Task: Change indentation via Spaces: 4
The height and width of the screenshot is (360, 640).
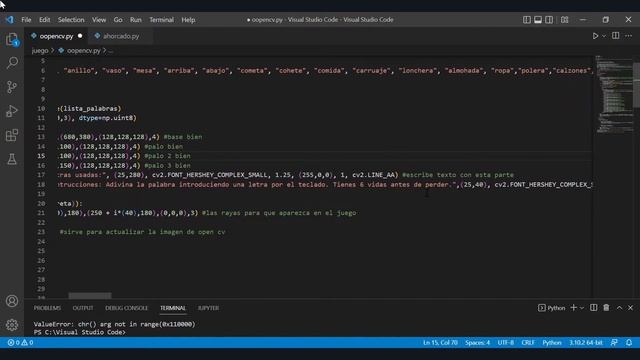Action: pos(477,342)
